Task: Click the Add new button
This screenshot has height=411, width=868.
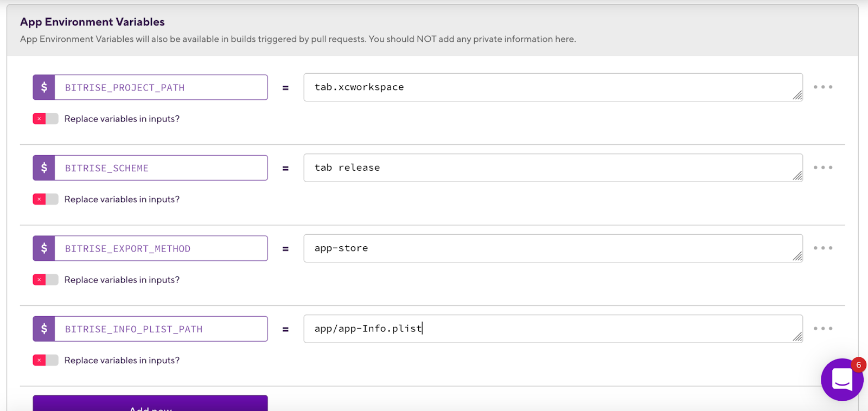Action: click(x=150, y=403)
